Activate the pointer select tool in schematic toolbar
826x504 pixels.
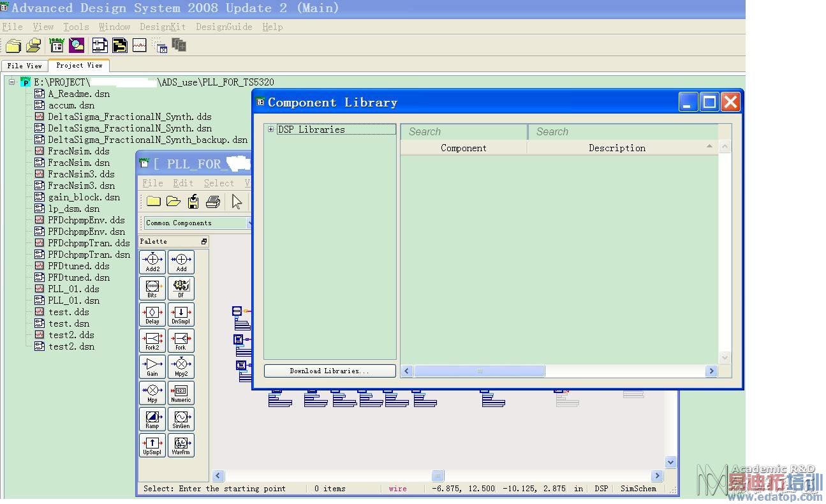pyautogui.click(x=237, y=202)
